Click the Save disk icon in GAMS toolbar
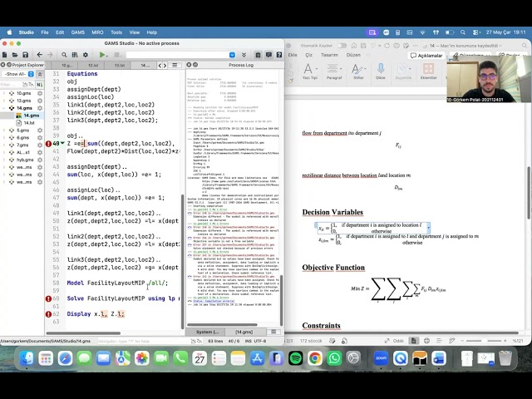Image resolution: width=532 pixels, height=399 pixels. [x=25, y=55]
